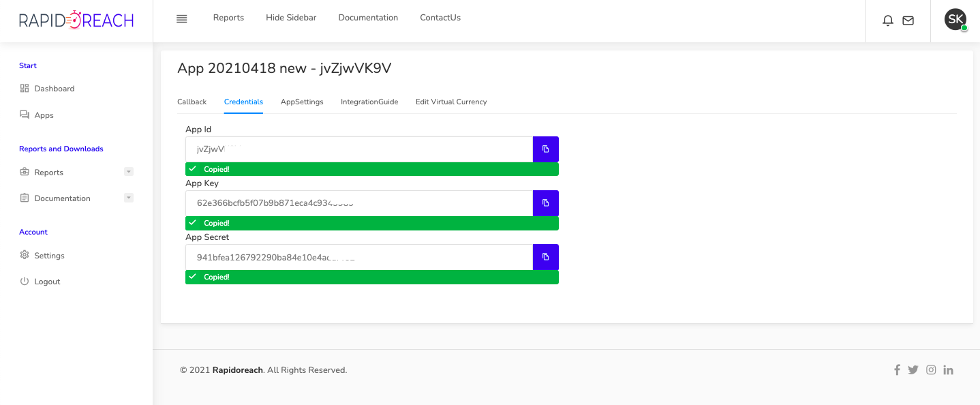Open the Facebook footer icon
The image size is (980, 405).
(x=897, y=370)
